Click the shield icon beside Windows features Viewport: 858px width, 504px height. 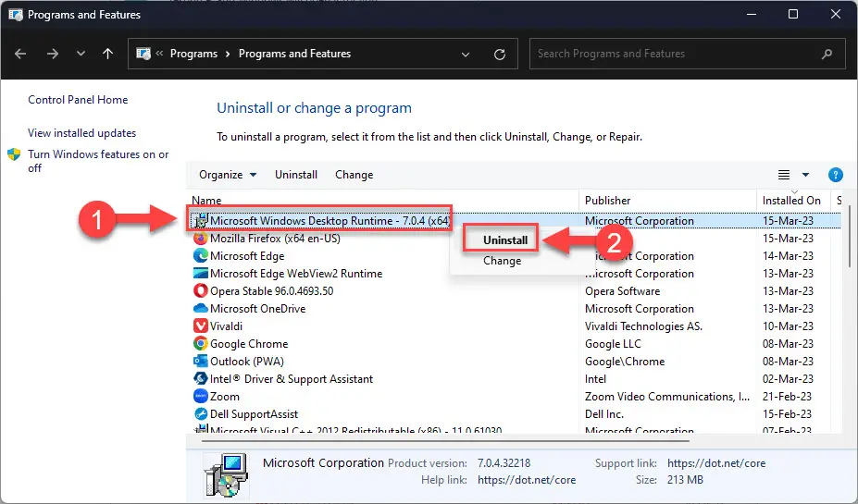click(14, 154)
